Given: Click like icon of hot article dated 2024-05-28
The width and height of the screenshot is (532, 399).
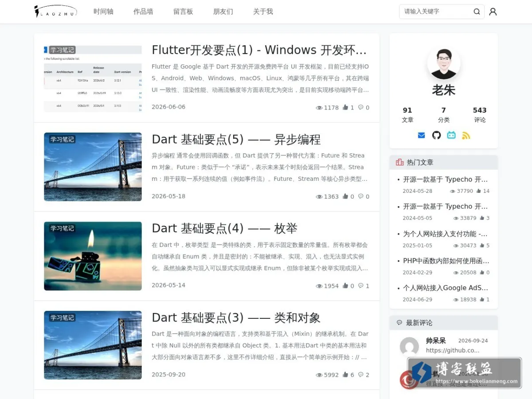Looking at the screenshot, I should coord(479,191).
